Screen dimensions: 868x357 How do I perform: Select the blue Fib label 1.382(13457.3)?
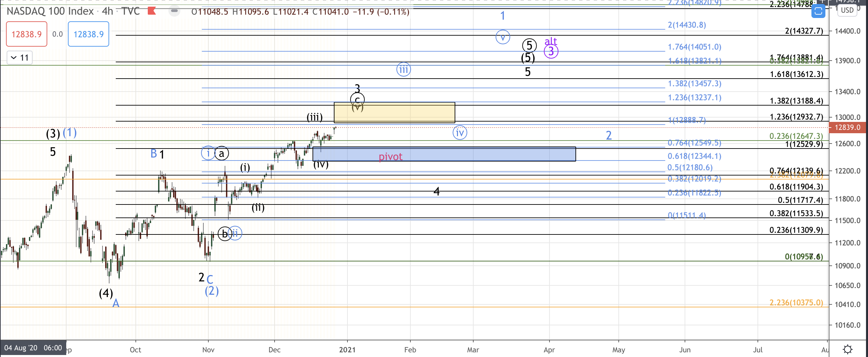(x=695, y=84)
